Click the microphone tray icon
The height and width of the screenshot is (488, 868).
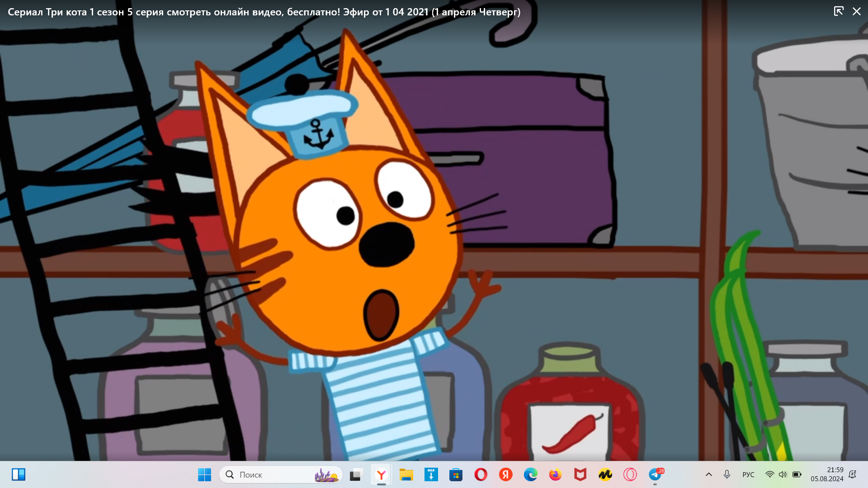click(727, 474)
